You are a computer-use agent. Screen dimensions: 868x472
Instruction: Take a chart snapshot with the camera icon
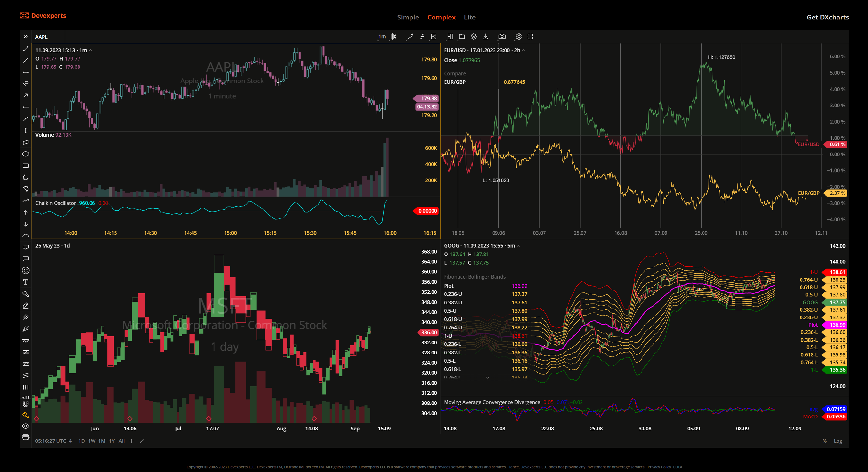point(502,37)
